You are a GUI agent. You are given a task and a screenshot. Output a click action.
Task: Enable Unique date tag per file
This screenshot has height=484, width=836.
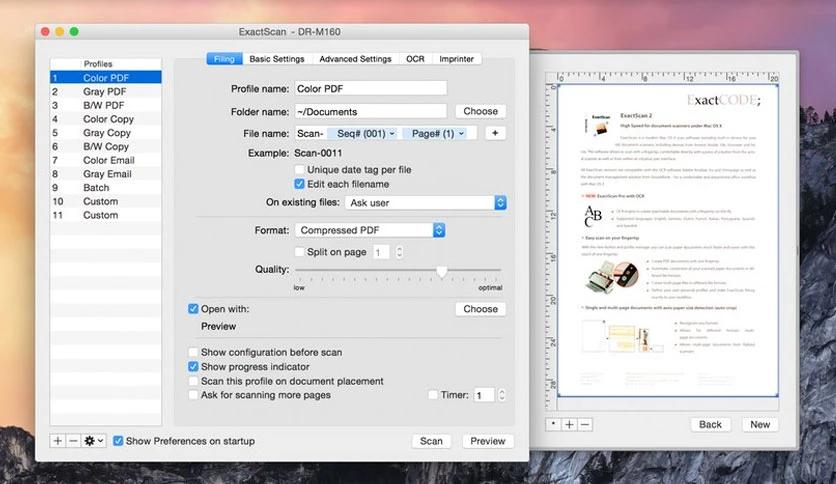pos(300,170)
